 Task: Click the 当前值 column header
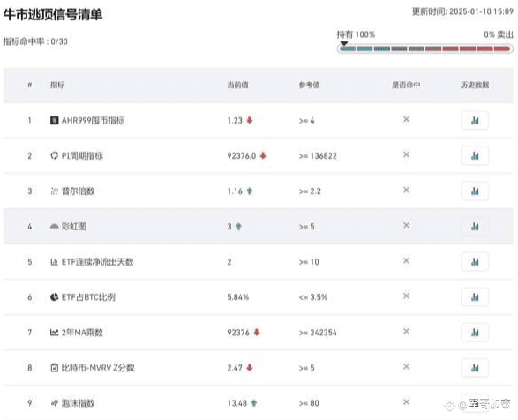click(x=238, y=86)
